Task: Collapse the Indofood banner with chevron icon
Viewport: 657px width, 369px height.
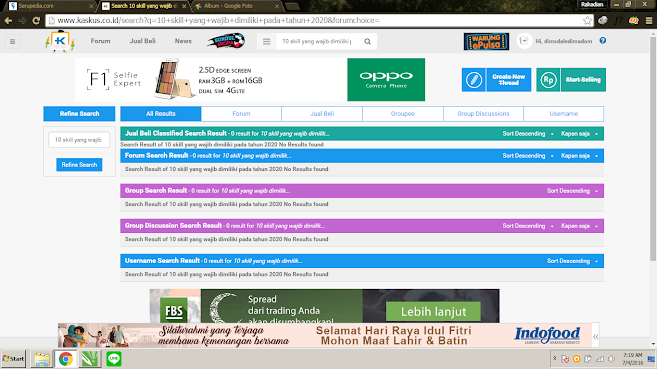Action: point(596,336)
